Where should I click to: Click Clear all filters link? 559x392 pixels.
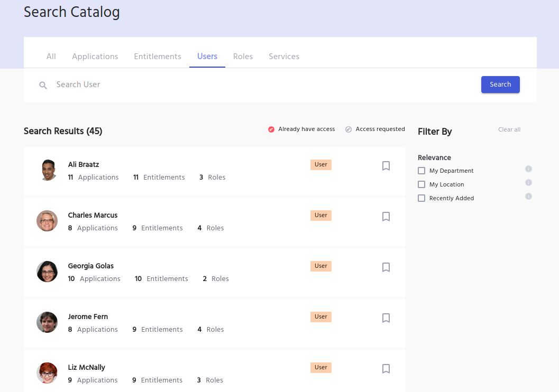click(x=509, y=130)
